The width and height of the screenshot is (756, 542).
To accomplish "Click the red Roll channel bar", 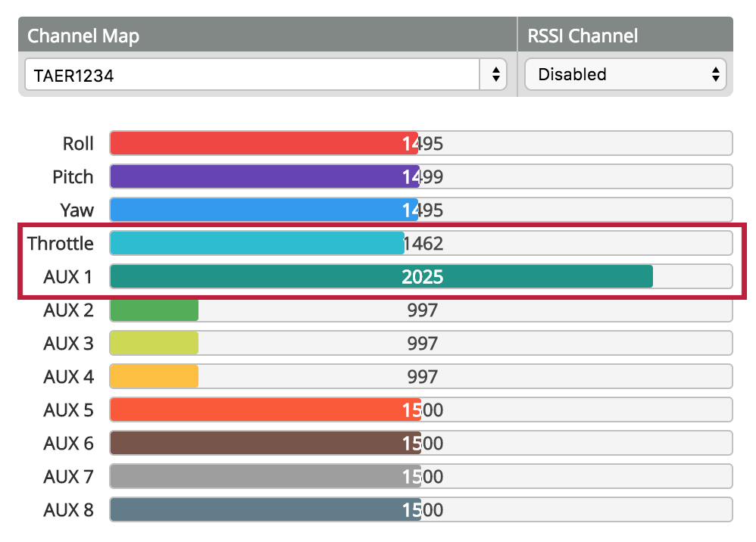I will coord(263,143).
